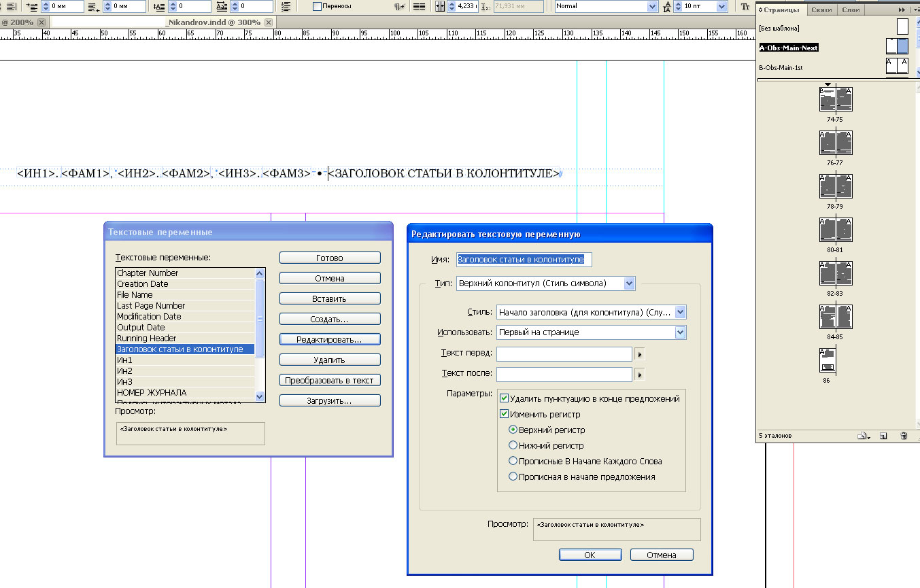Viewport: 920px width, 588px height.
Task: Select the Верхний регистр radio button
Action: point(513,430)
